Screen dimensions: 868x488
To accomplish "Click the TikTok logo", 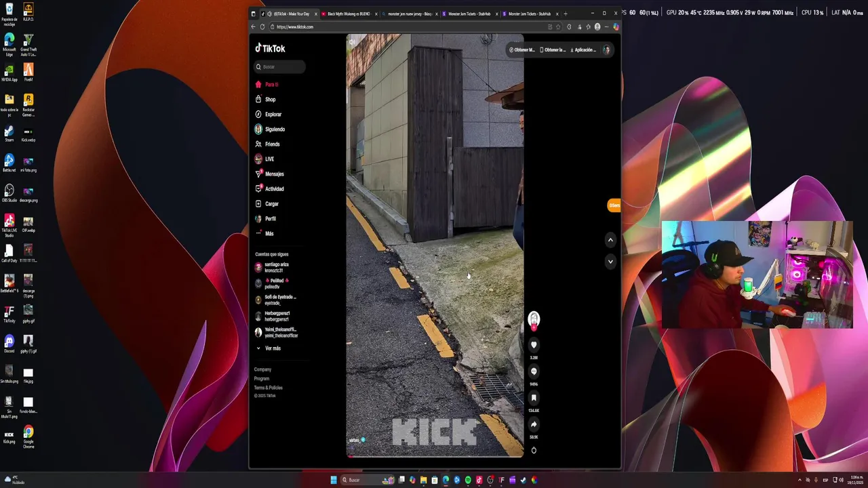I will click(x=270, y=48).
